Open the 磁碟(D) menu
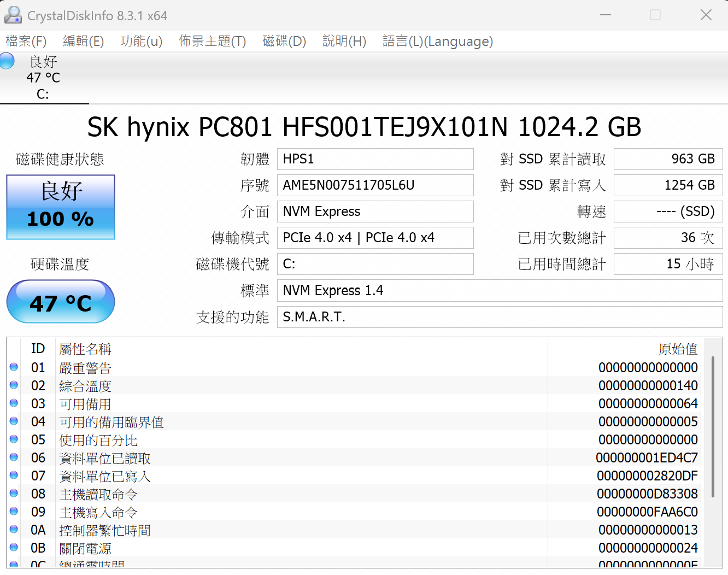Screen dimensions: 728x575 click(284, 42)
